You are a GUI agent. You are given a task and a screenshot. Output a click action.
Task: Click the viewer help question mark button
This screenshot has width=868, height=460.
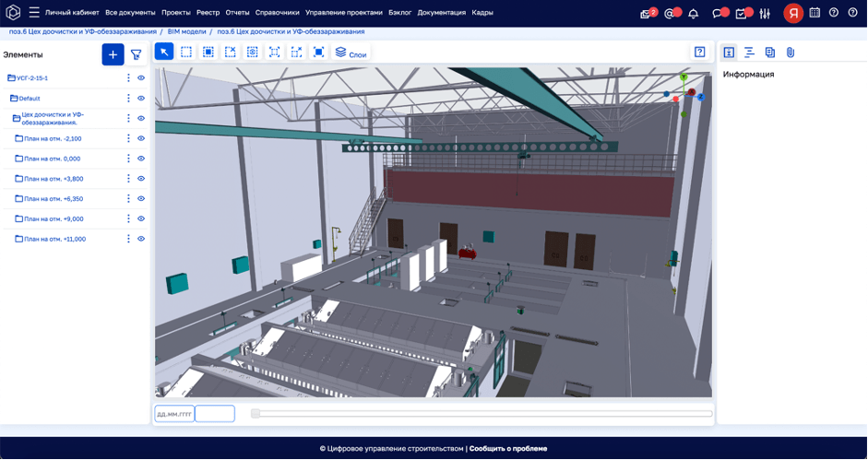(700, 53)
